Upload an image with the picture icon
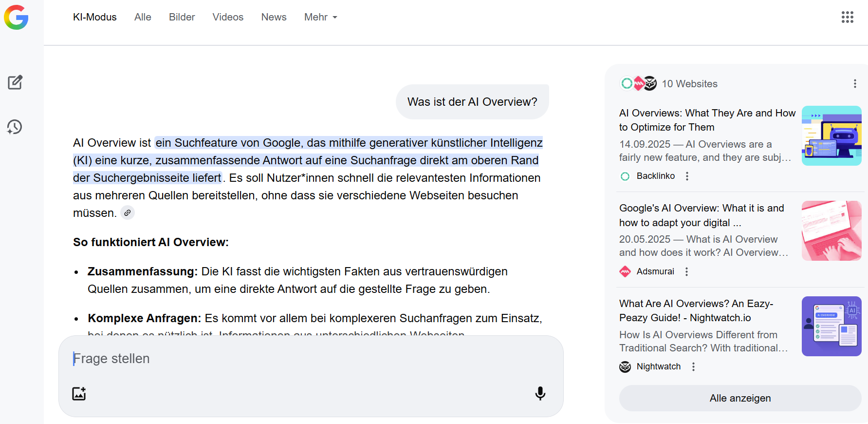This screenshot has width=868, height=424. [79, 393]
